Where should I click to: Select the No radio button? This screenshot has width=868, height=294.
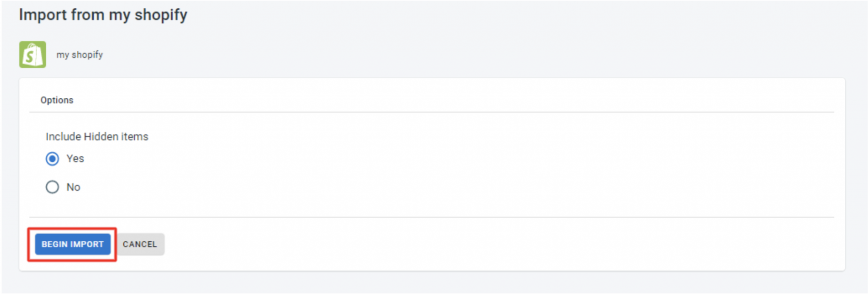pos(52,187)
